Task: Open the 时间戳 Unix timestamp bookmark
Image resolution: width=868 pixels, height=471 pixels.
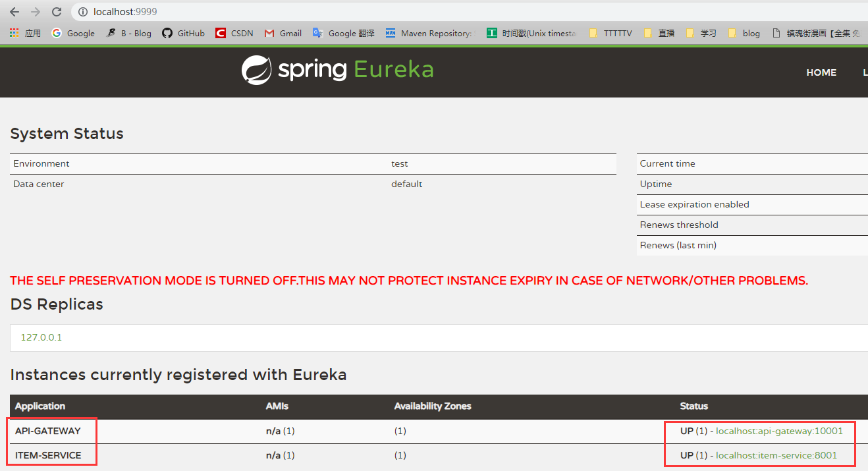Action: [531, 33]
